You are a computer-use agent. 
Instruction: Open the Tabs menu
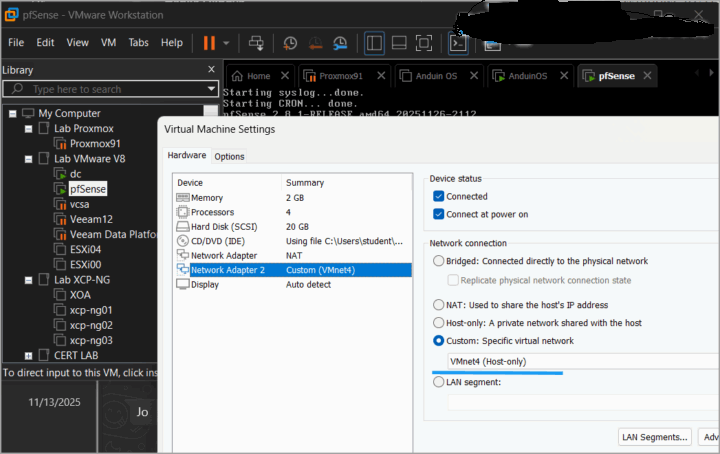pyautogui.click(x=138, y=43)
